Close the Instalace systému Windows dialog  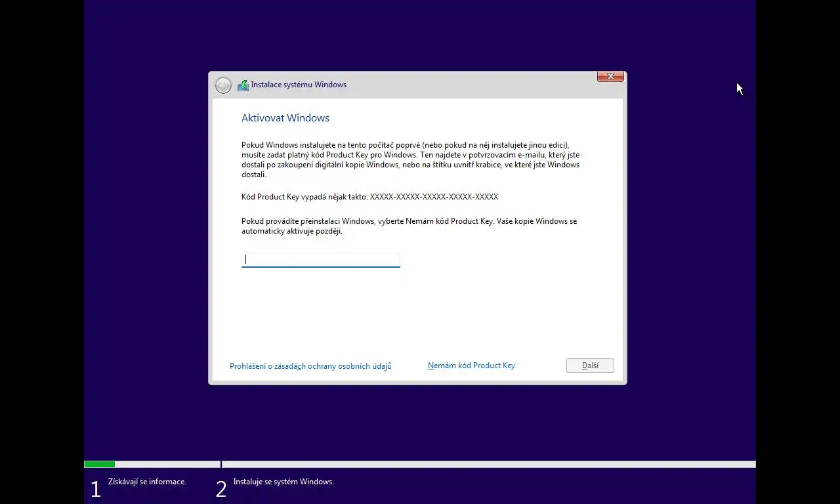pyautogui.click(x=610, y=77)
